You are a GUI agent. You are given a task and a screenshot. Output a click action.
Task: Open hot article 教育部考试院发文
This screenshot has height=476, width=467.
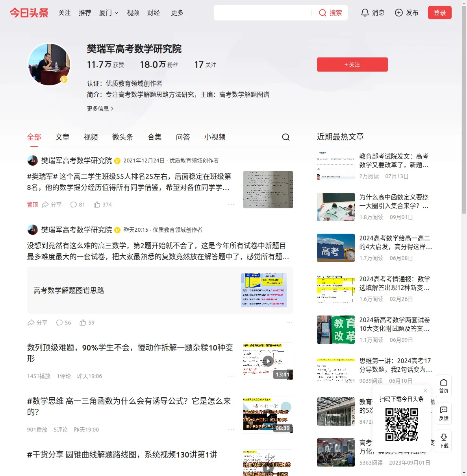point(394,161)
